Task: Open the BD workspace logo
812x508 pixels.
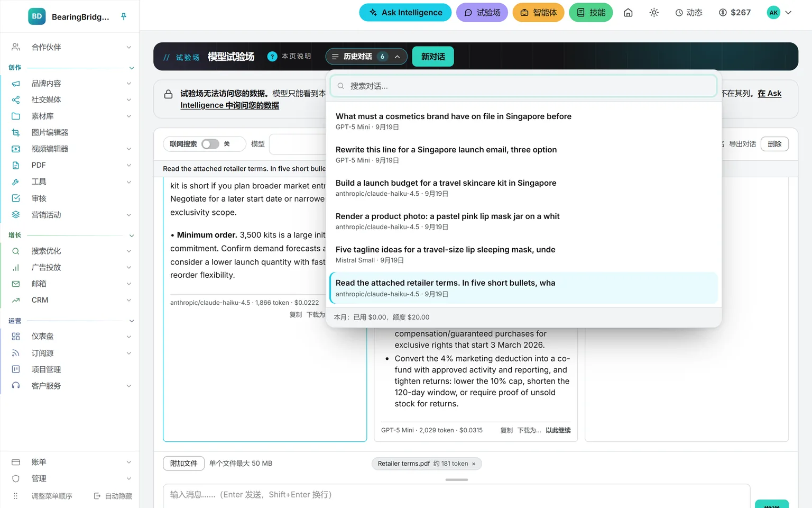Action: pos(37,16)
